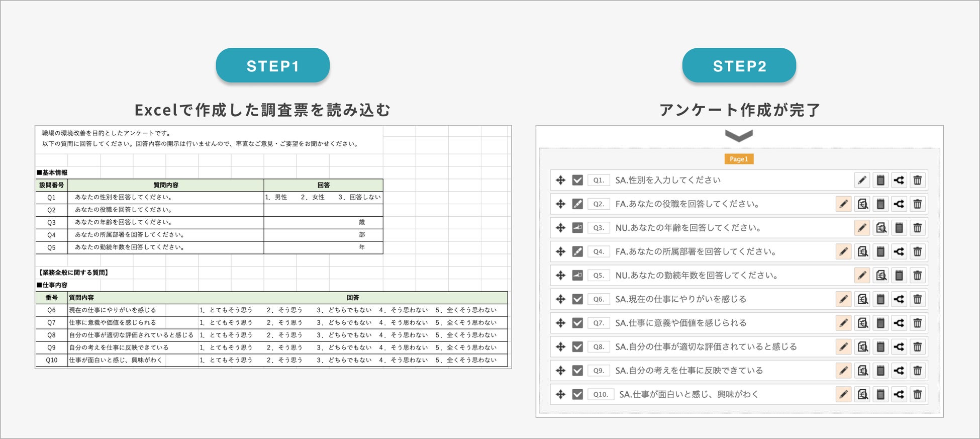The width and height of the screenshot is (980, 439).
Task: Click the '■仕事内容' heading cell
Action: coord(52,285)
